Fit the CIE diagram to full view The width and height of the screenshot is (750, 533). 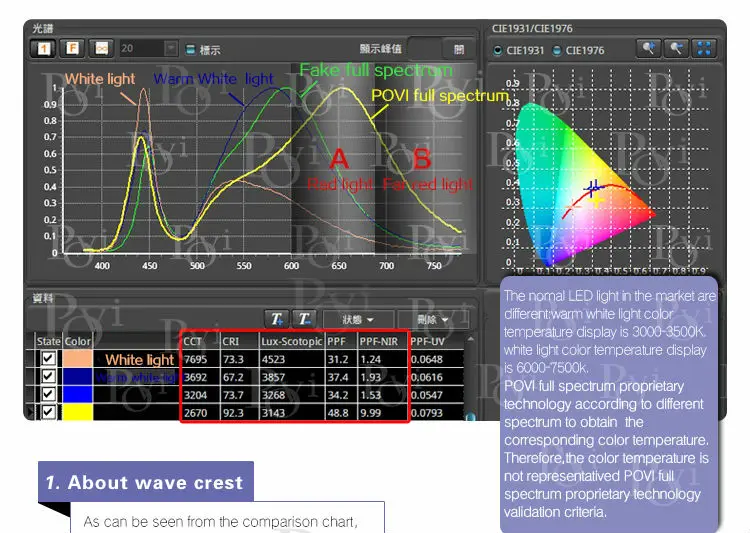point(704,48)
